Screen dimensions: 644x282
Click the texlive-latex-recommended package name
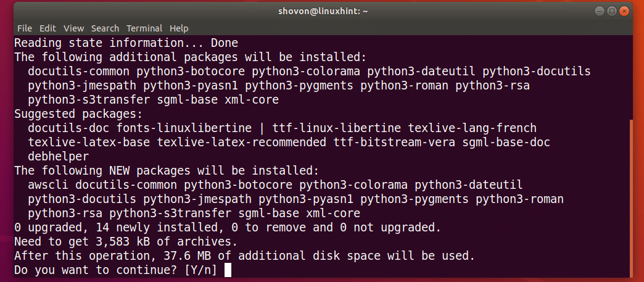pos(242,142)
